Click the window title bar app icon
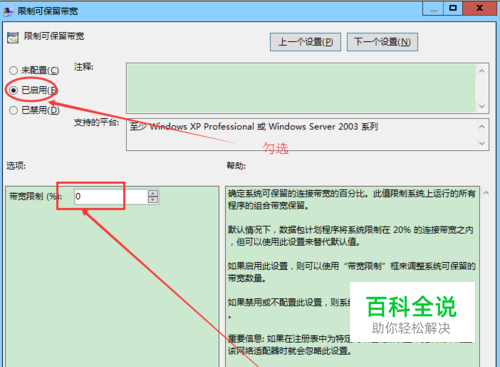The image size is (500, 367). pyautogui.click(x=8, y=11)
